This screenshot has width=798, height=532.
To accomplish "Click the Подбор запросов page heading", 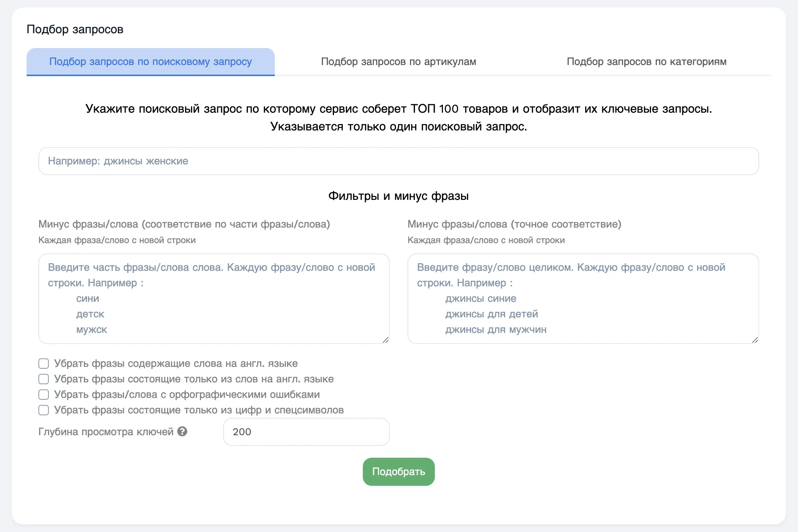I will (75, 29).
